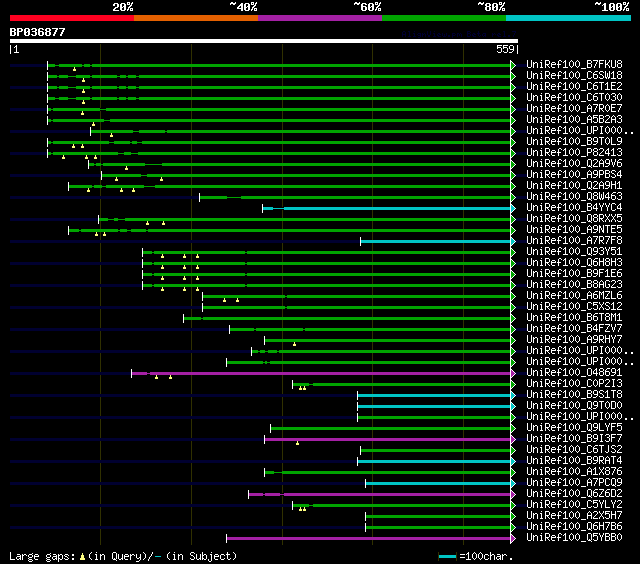The width and height of the screenshot is (640, 564).
Task: Select the UniRef100_Q2A9H1 label
Action: 574,186
